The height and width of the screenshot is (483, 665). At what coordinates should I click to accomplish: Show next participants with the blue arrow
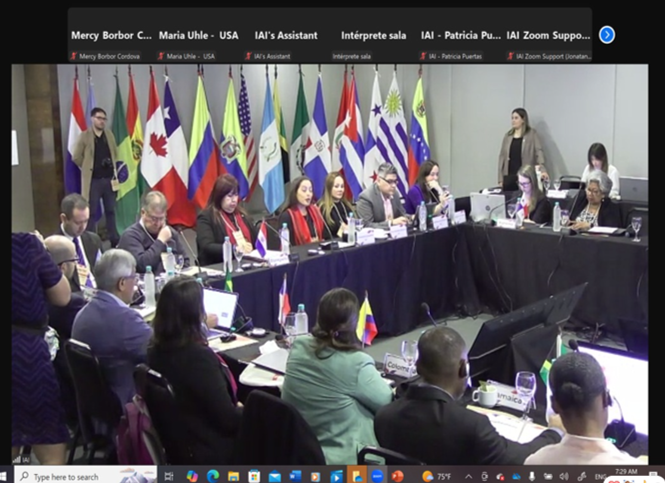point(607,35)
